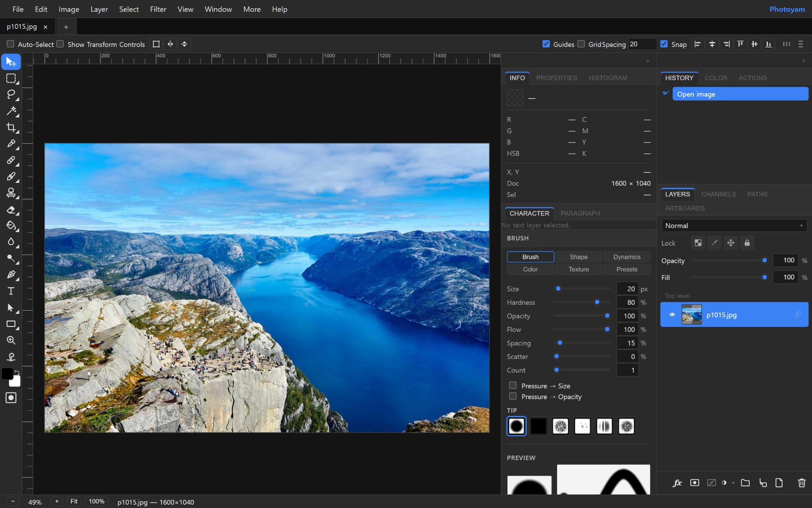Select the Pen tool
Viewport: 812px width, 508px height.
11,275
